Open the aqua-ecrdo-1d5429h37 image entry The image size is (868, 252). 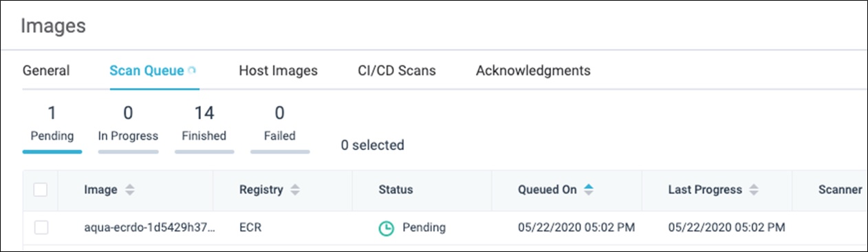click(x=149, y=227)
